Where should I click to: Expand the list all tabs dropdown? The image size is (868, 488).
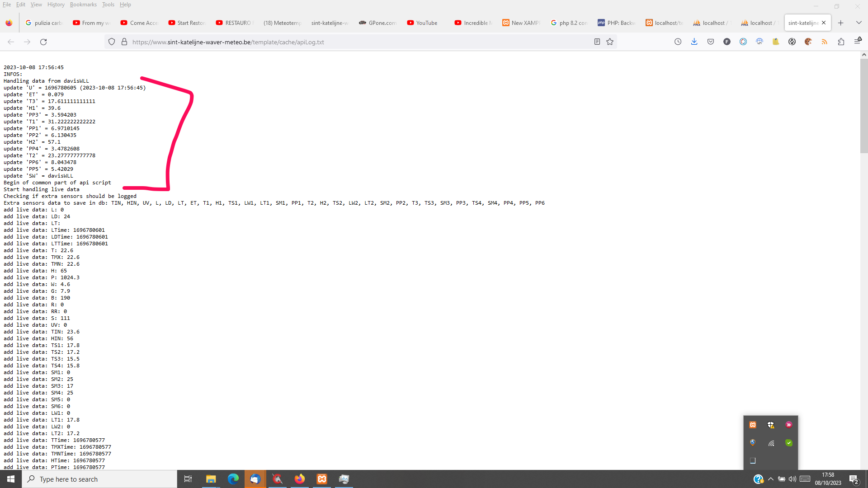[859, 23]
